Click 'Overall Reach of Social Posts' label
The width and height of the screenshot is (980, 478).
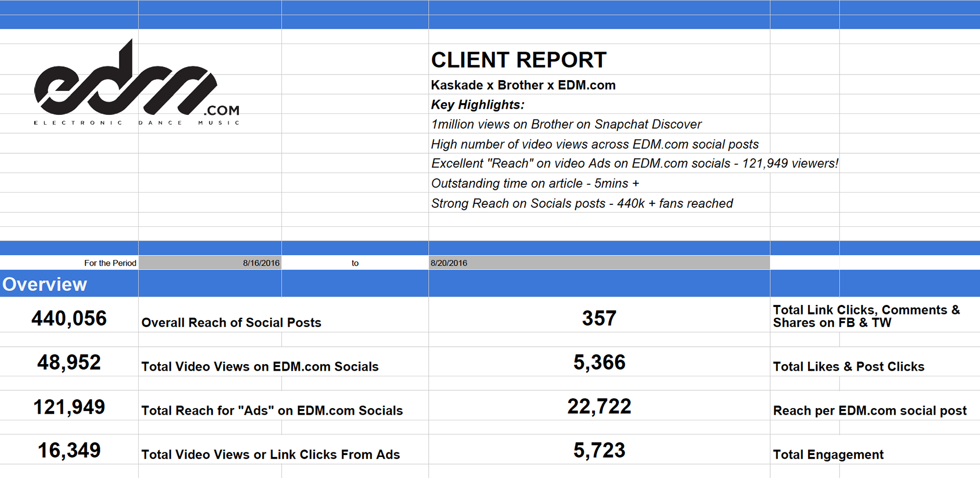point(231,323)
